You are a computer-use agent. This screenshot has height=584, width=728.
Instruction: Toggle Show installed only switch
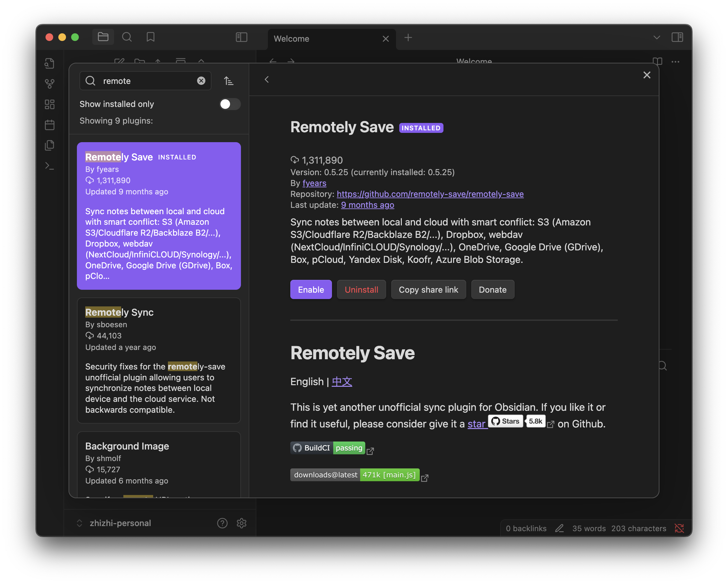pyautogui.click(x=230, y=104)
